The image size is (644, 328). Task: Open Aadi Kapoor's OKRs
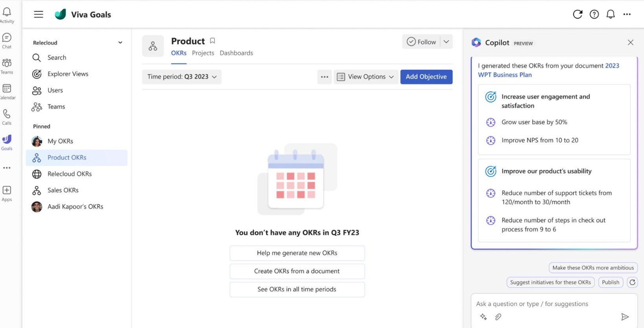pos(77,207)
